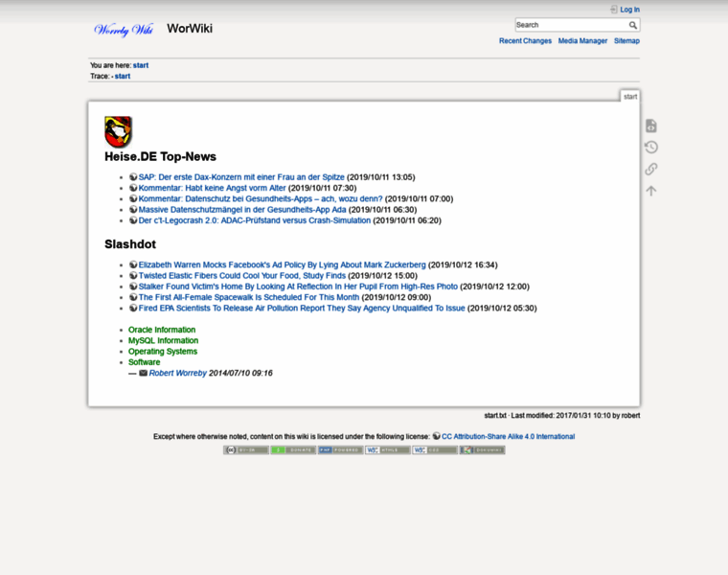Image resolution: width=728 pixels, height=575 pixels.
Task: Click 'start' in Trace breadcrumb
Action: coord(123,76)
